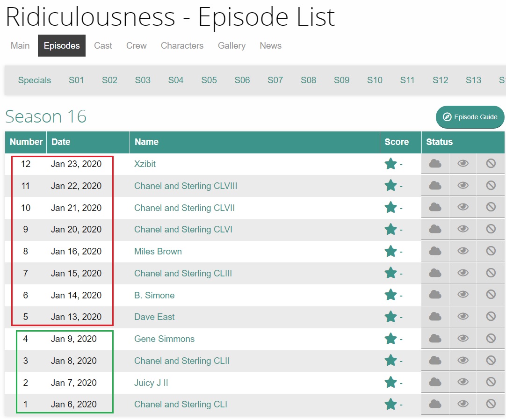Jump to season S11
This screenshot has width=506, height=420.
click(x=407, y=80)
